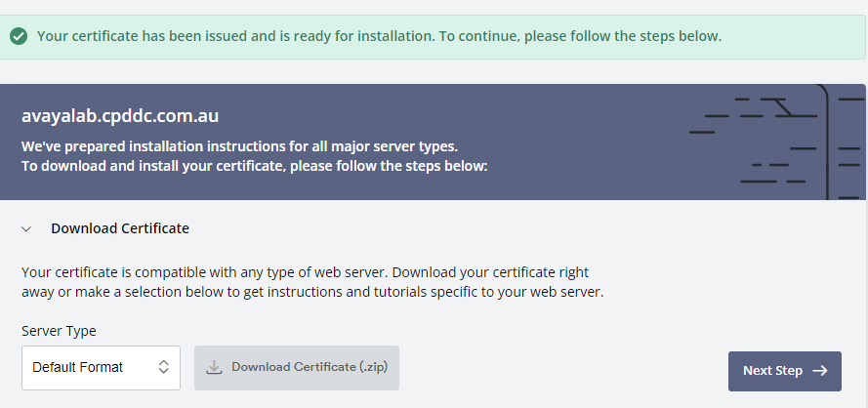Viewport: 868px width, 408px height.
Task: Click the Download Certificate (.zip) button
Action: click(296, 368)
